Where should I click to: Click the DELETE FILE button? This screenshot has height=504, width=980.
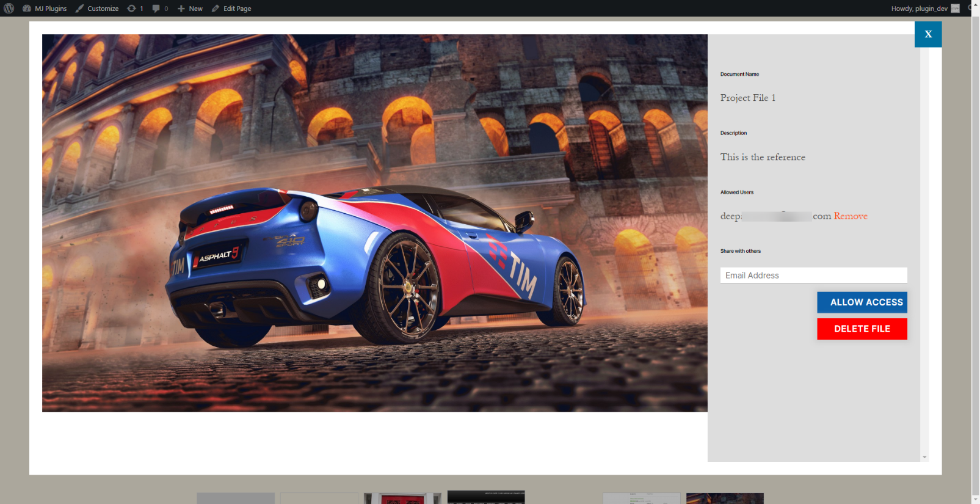pyautogui.click(x=862, y=329)
